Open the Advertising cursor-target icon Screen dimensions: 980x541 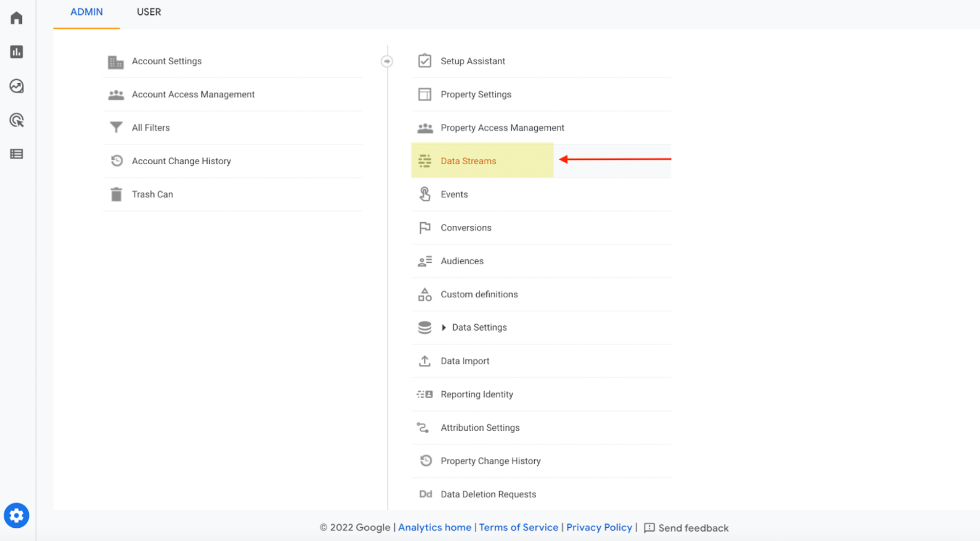(16, 120)
